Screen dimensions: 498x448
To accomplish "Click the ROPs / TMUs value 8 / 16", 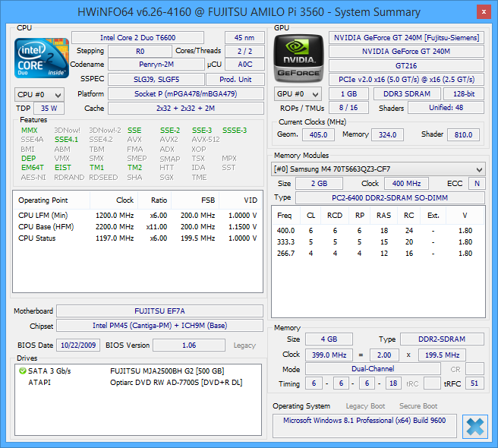I will coord(348,108).
